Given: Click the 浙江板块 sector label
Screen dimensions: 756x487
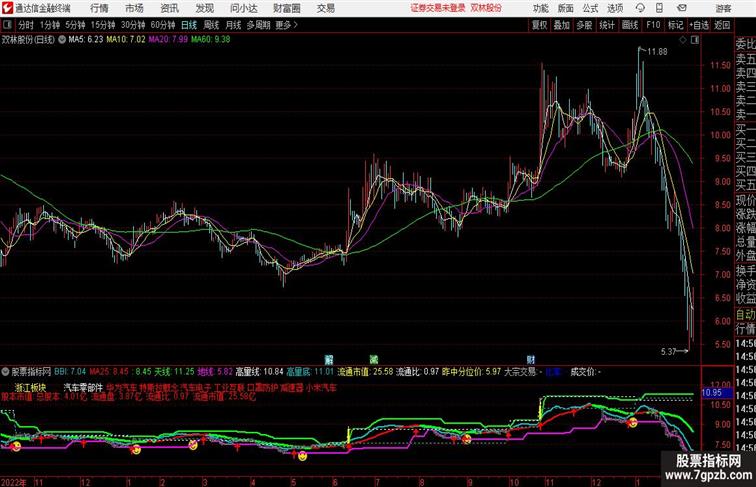Looking at the screenshot, I should 30,387.
